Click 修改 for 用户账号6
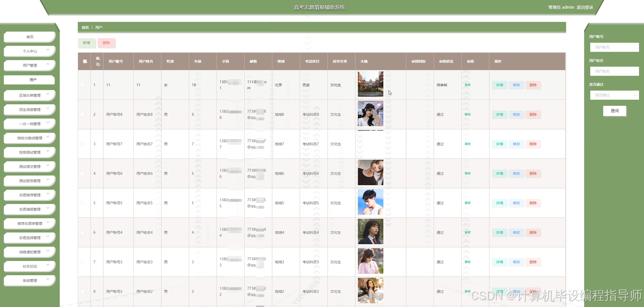This screenshot has height=307, width=644. [x=516, y=173]
